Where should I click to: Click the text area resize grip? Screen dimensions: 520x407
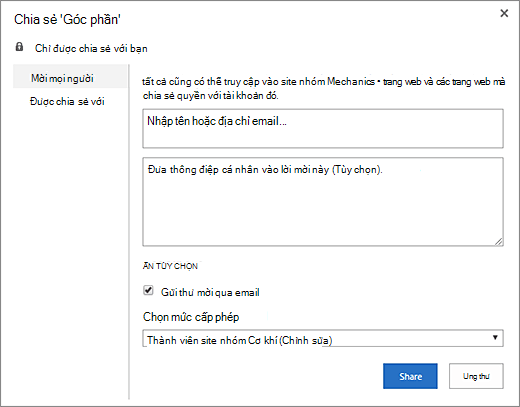pos(499,242)
